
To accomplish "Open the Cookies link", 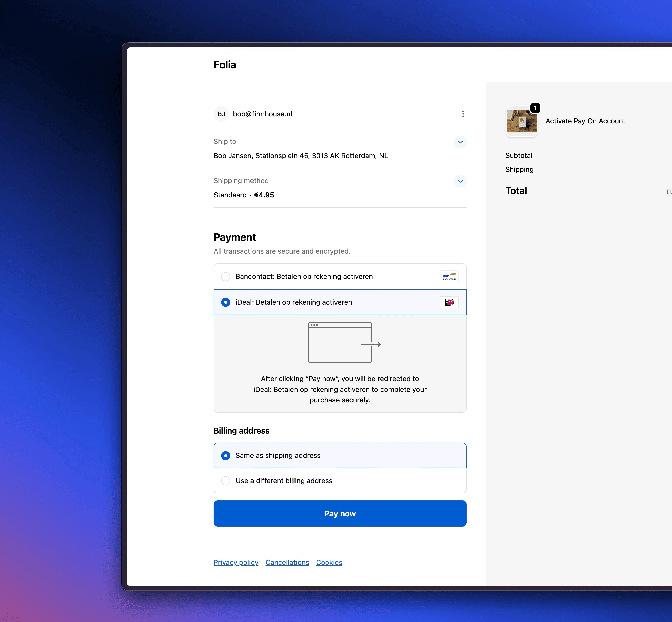I will [329, 562].
